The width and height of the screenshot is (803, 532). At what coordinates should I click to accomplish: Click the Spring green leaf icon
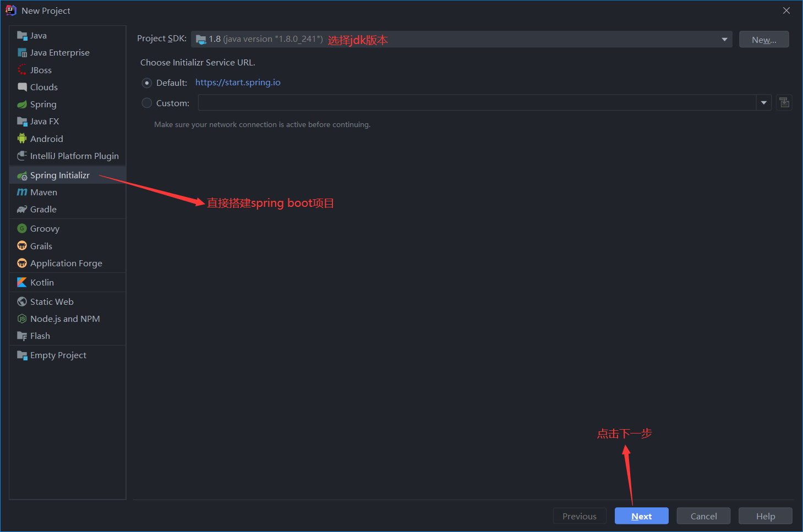coord(22,105)
